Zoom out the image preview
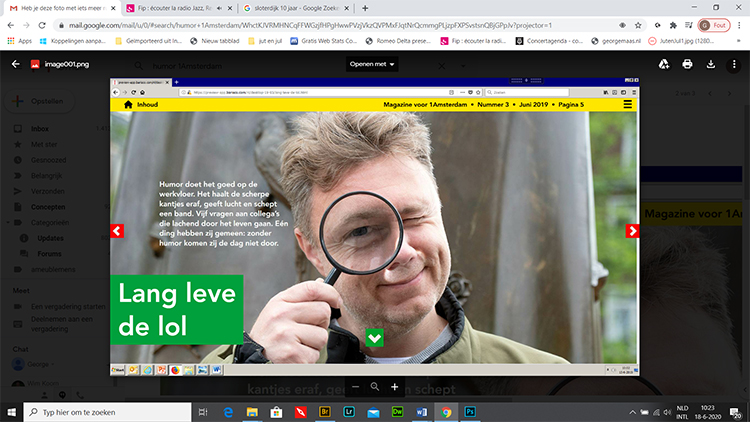 coord(355,387)
